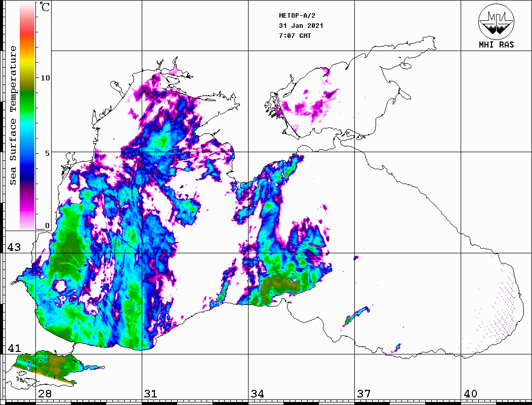This screenshot has width=532, height=405.
Task: Click the 'Sea Surface Temperature' legend title
Action: pos(13,115)
